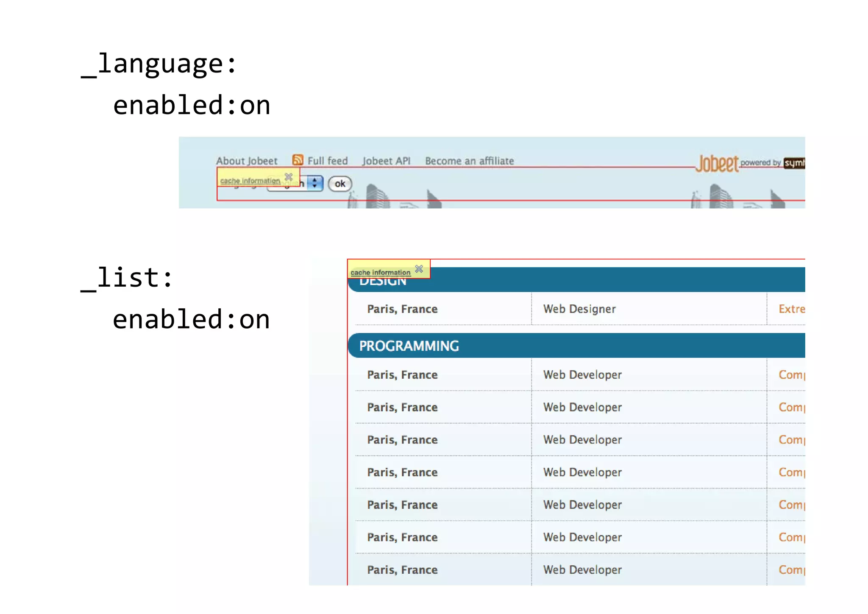Open job list cache information link

380,272
